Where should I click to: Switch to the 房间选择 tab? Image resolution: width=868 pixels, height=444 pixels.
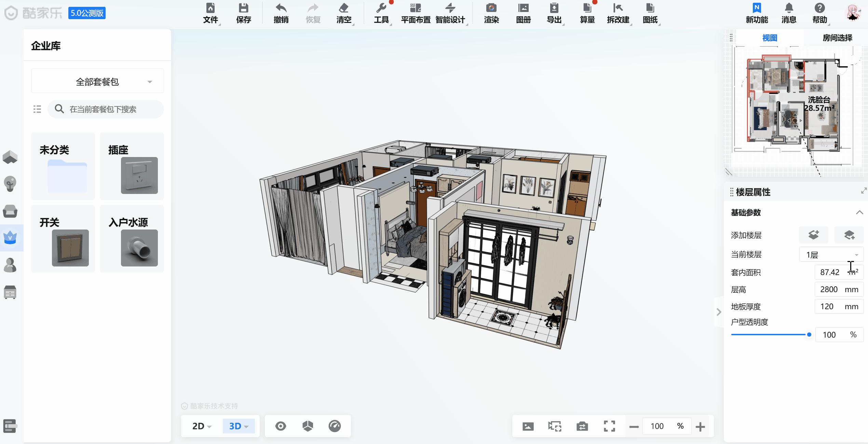(837, 38)
